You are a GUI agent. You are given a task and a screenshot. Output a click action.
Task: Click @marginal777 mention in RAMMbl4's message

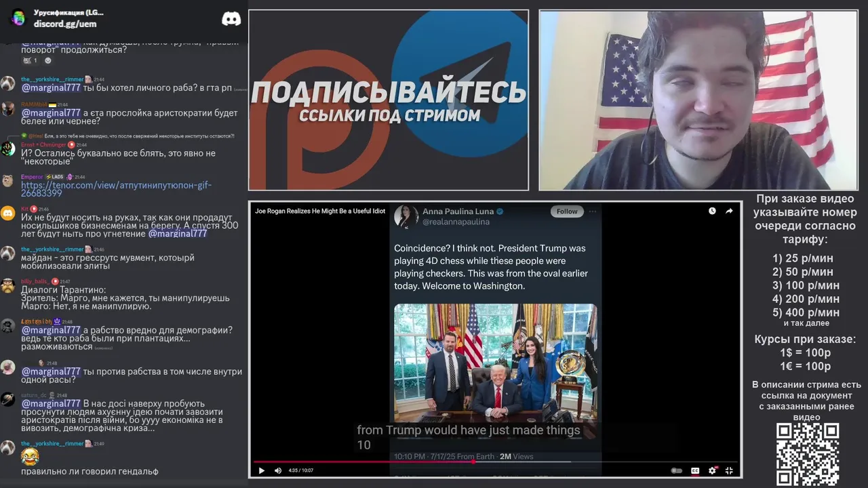click(51, 113)
